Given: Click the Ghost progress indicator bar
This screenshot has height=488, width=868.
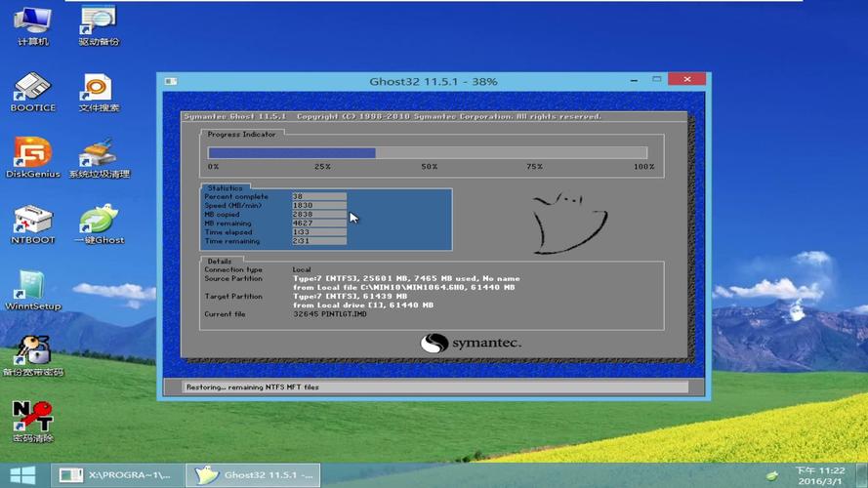Looking at the screenshot, I should click(427, 153).
